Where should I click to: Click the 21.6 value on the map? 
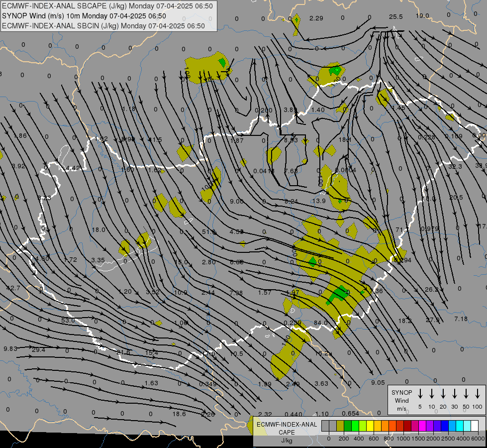pos(123,352)
